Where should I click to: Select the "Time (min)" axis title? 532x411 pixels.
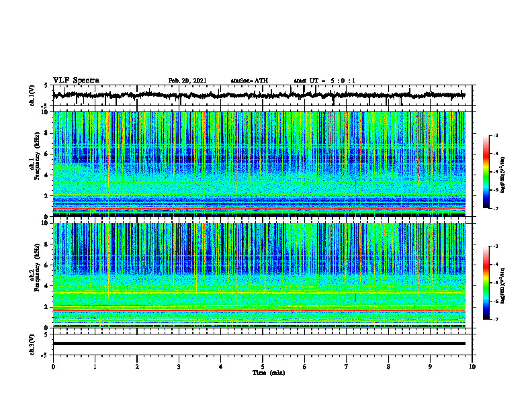coord(269,373)
